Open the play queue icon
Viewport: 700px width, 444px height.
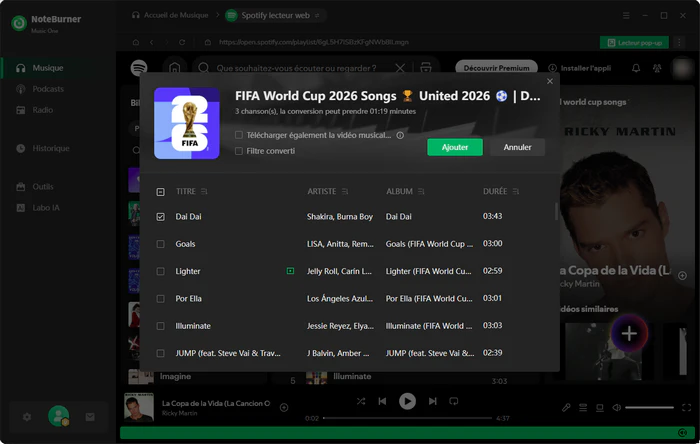(x=583, y=407)
